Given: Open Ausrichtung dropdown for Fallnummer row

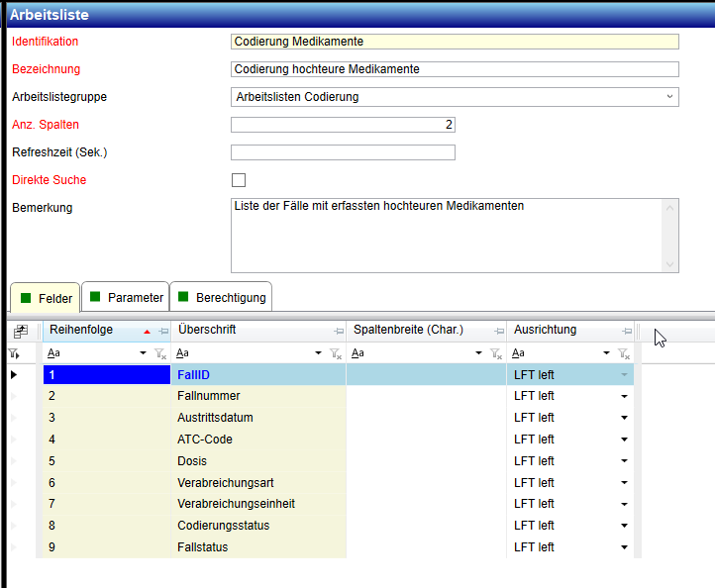Looking at the screenshot, I should pyautogui.click(x=624, y=396).
